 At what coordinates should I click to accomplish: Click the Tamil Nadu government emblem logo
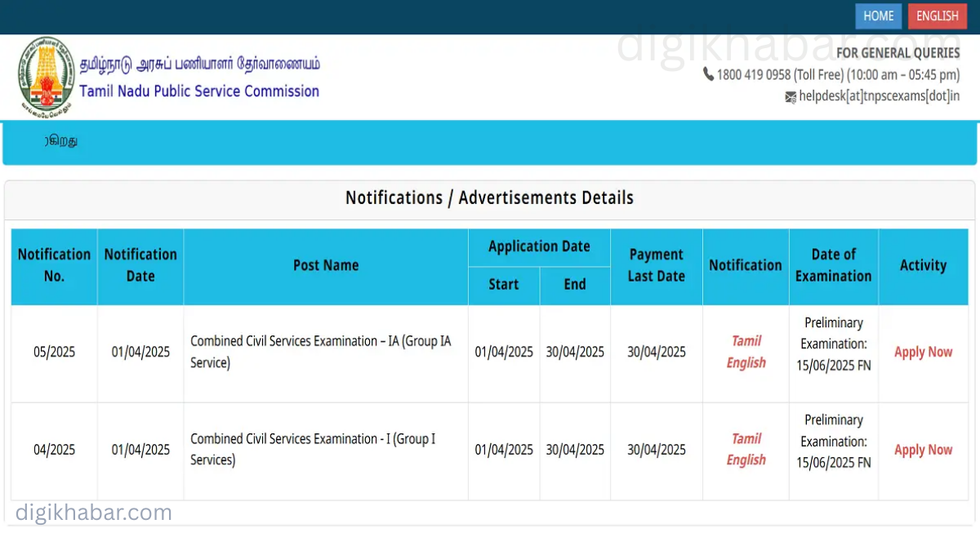[47, 78]
